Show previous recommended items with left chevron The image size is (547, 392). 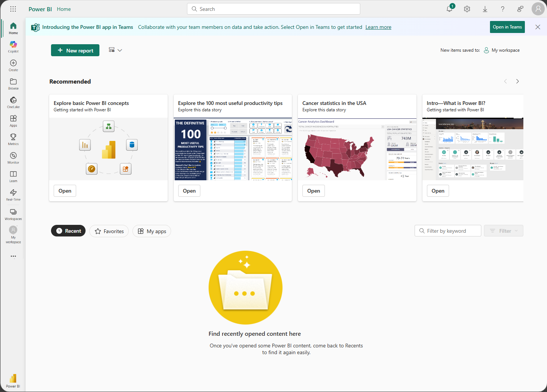tap(505, 81)
